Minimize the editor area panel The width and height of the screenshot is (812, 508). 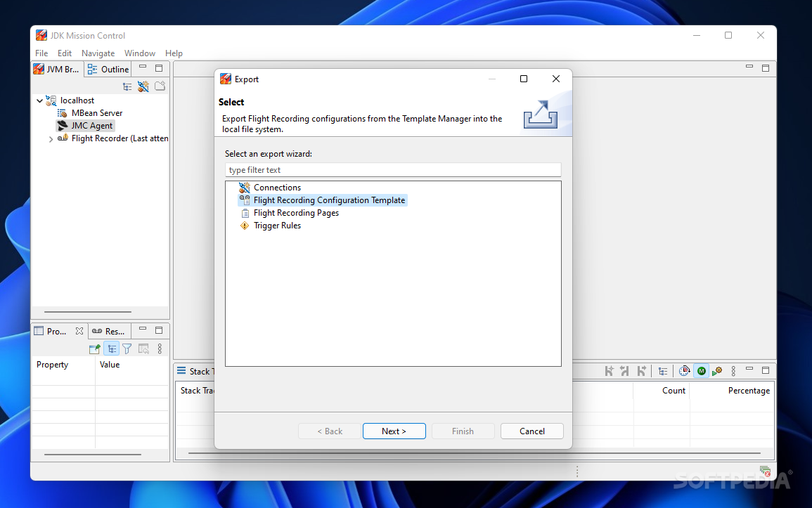(749, 67)
